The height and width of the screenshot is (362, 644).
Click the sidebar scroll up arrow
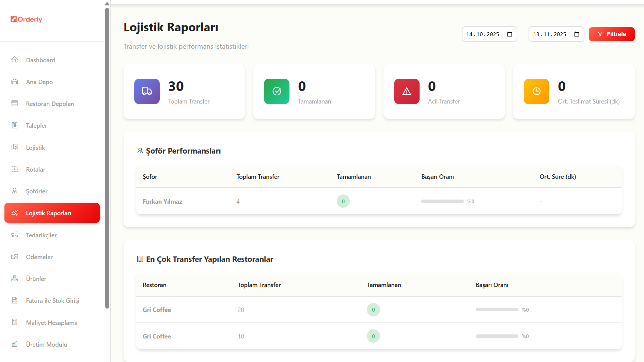[107, 4]
